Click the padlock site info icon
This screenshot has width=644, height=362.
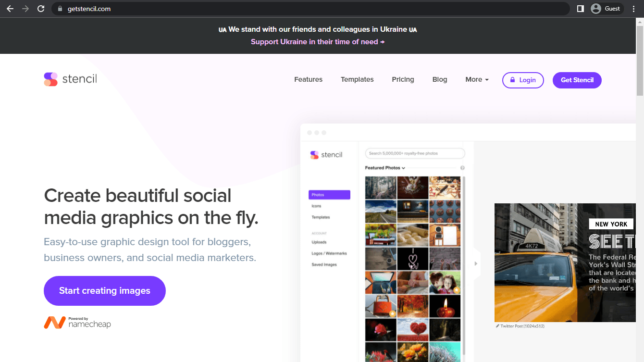click(x=60, y=9)
